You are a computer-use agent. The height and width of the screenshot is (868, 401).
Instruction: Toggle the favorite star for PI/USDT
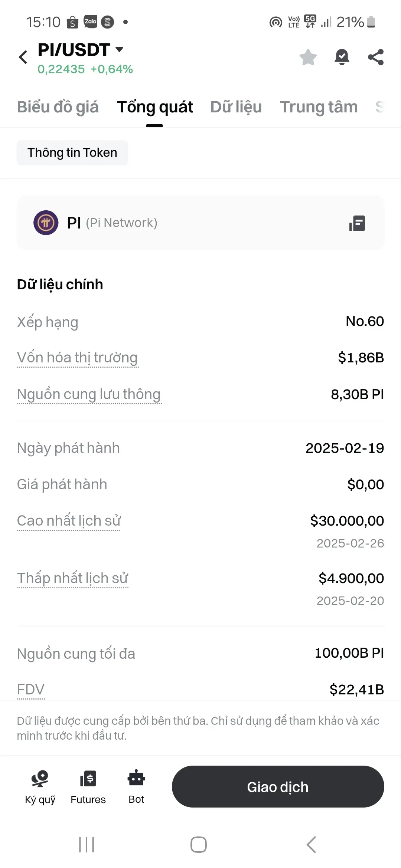coord(308,57)
